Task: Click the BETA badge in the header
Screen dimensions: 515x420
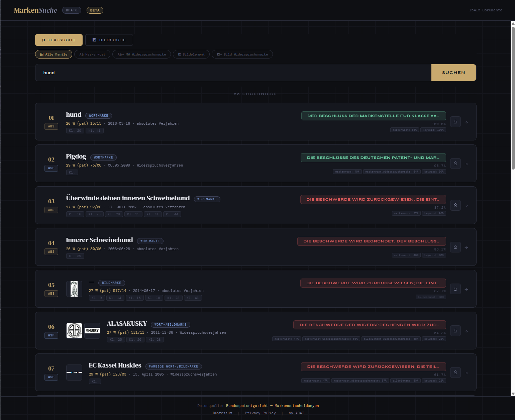Action: point(95,10)
